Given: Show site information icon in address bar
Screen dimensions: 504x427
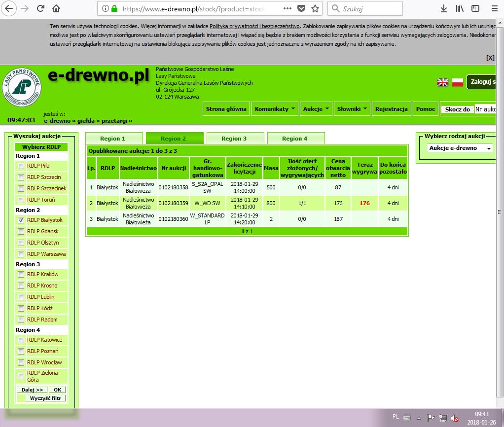Looking at the screenshot, I should pos(105,9).
